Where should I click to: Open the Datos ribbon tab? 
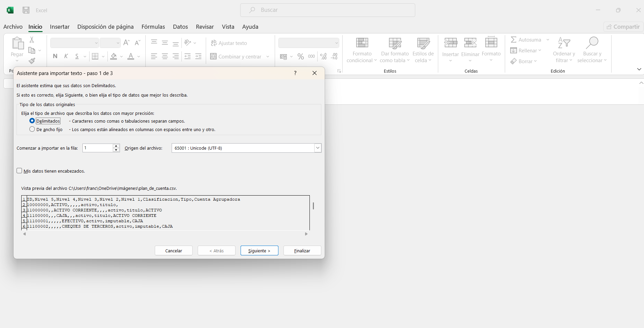180,27
